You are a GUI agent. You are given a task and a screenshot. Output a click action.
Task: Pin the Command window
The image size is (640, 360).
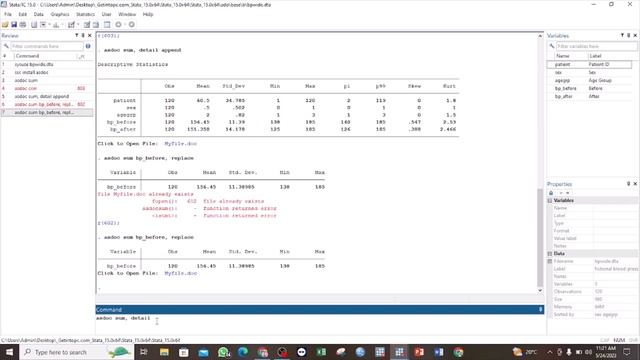click(540, 309)
